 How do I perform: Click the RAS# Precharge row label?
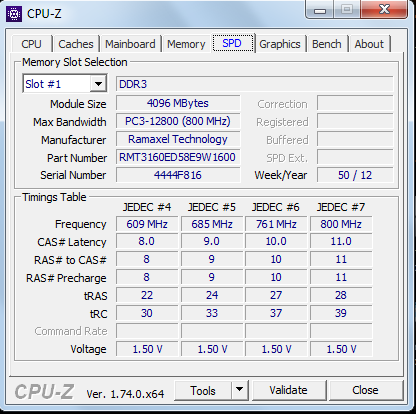point(66,278)
